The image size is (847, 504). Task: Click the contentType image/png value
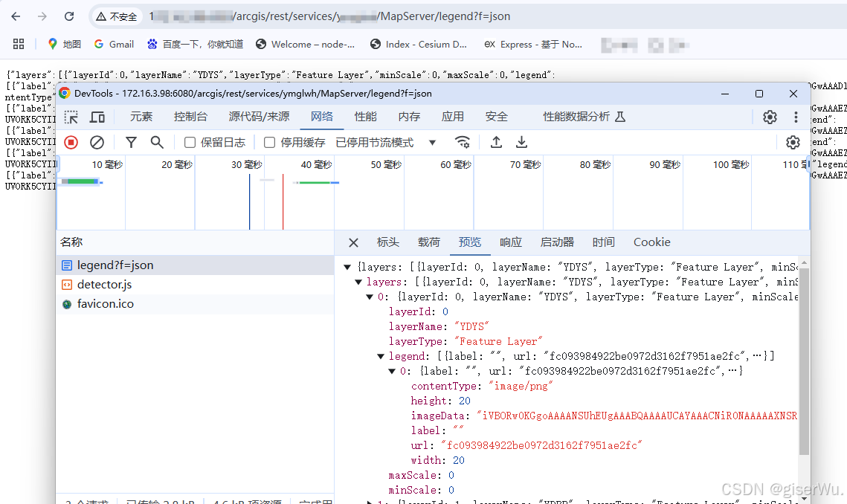point(521,387)
